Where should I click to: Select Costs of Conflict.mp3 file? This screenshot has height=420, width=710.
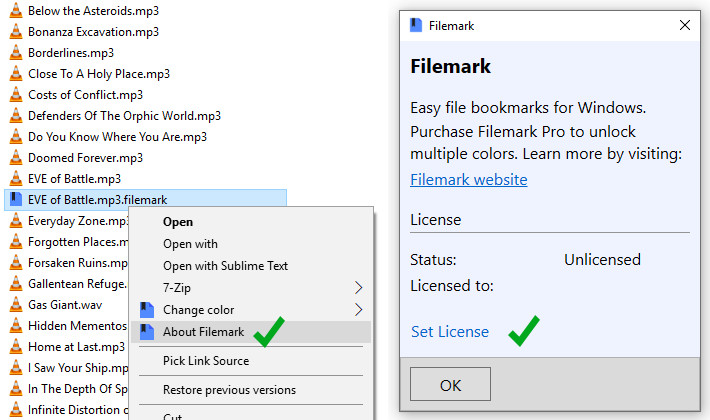coord(85,95)
